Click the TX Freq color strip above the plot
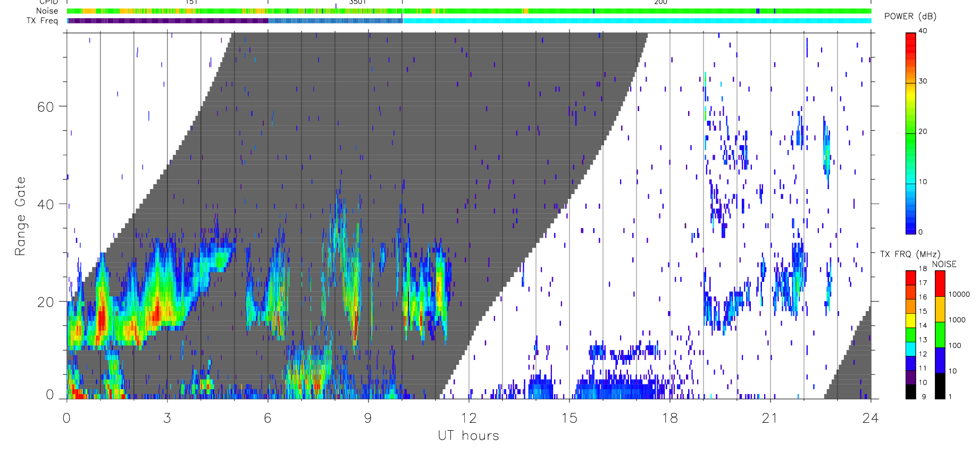 coord(469,21)
